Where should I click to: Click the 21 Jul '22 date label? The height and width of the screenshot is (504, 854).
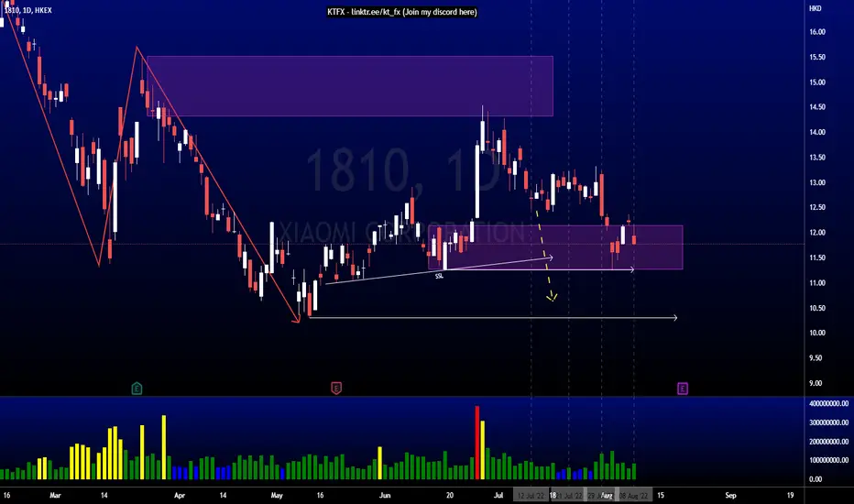pos(569,495)
